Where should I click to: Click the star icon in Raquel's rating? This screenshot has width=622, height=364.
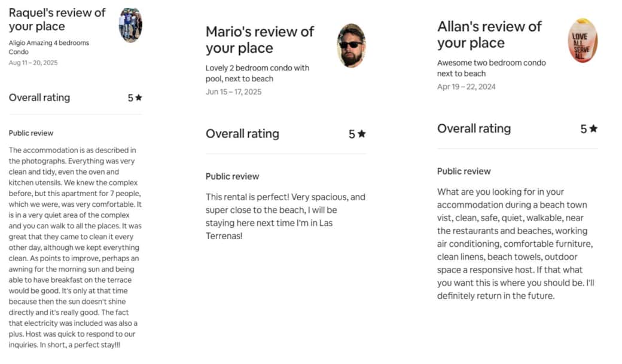coord(139,97)
